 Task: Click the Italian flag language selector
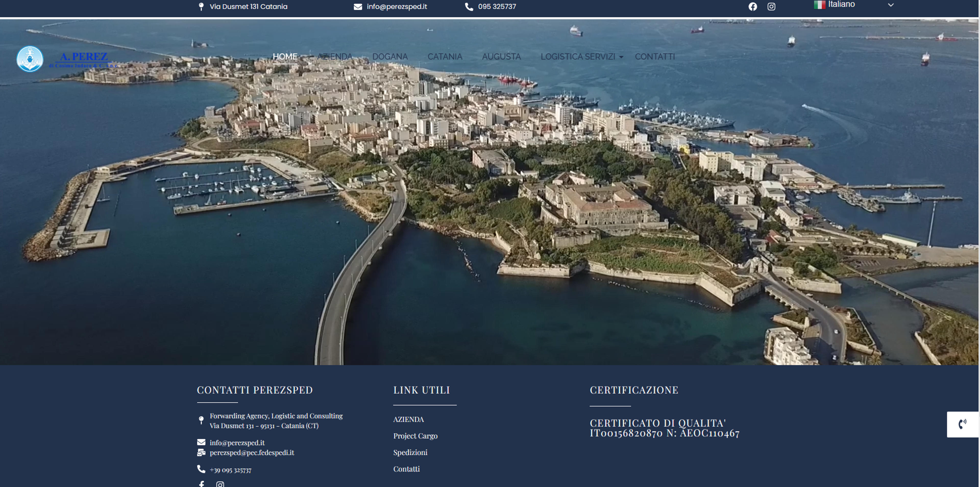click(819, 5)
